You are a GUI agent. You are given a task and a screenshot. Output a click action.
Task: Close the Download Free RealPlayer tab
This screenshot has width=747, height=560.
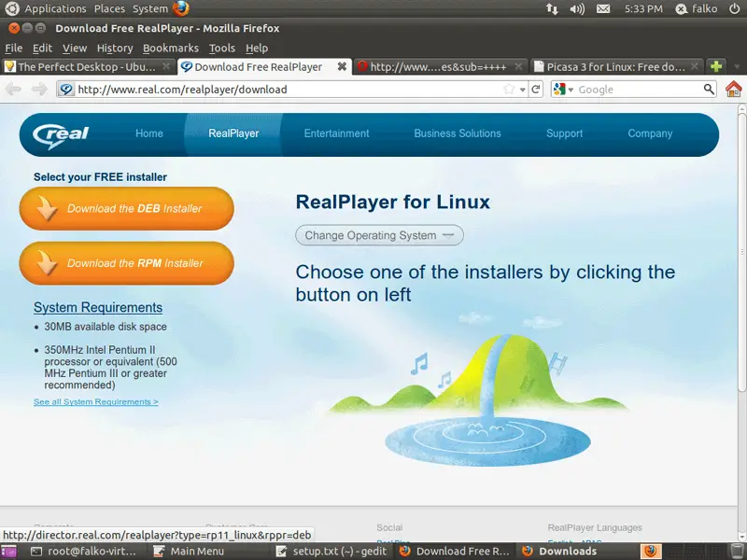(342, 66)
